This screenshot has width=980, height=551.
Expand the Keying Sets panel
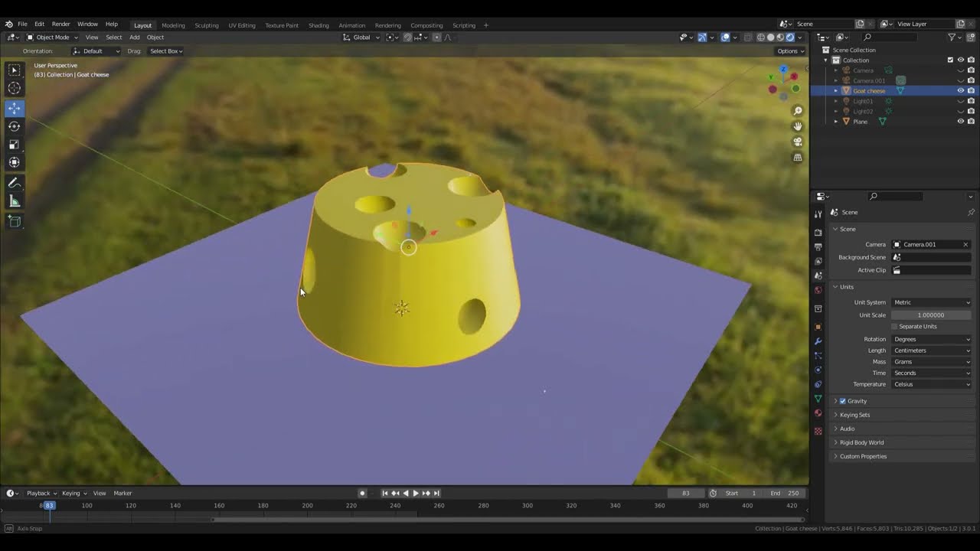pyautogui.click(x=854, y=415)
